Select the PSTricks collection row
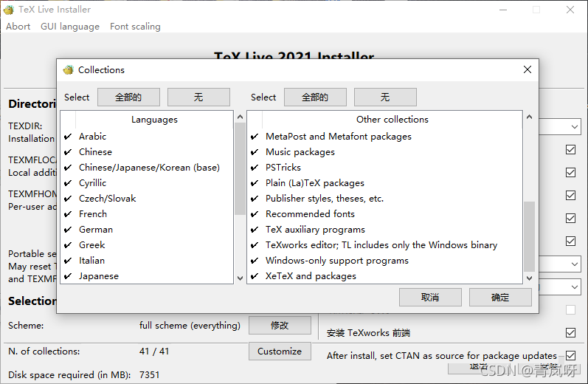This screenshot has width=588, height=384. point(385,168)
